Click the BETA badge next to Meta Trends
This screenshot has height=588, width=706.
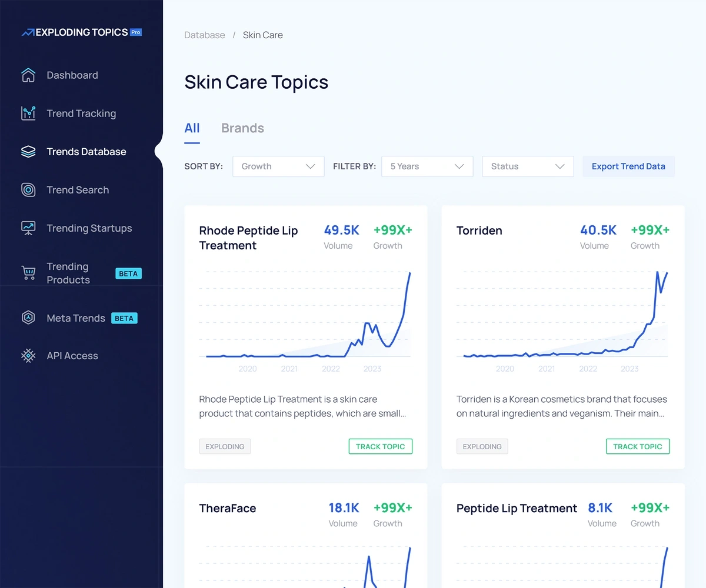[x=124, y=318]
